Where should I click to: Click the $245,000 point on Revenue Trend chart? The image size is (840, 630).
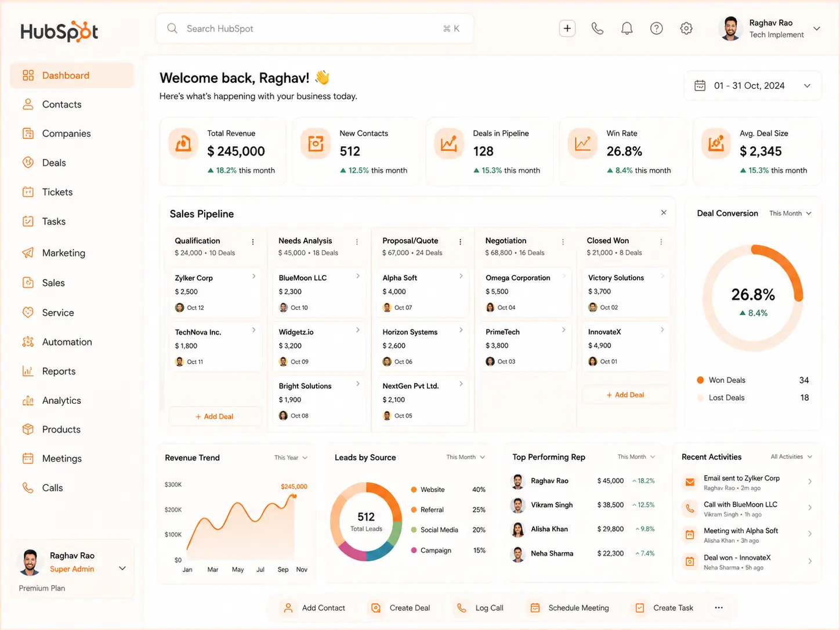[295, 496]
